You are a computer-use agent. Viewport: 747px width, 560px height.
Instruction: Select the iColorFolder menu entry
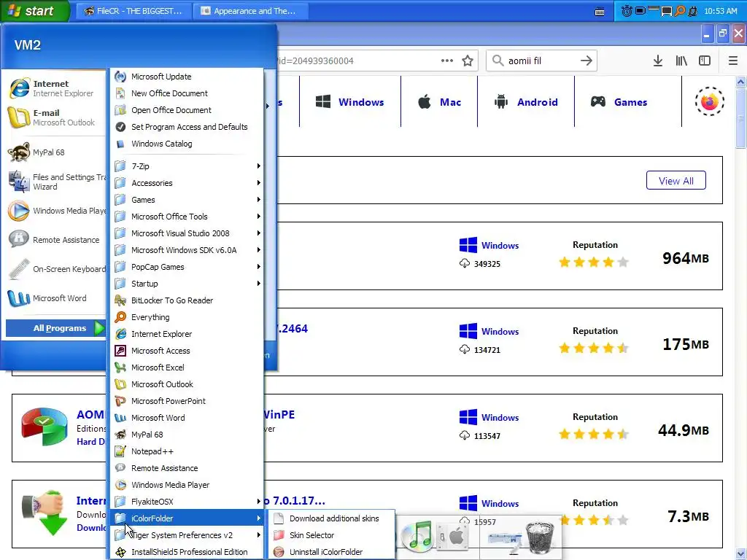coord(187,518)
